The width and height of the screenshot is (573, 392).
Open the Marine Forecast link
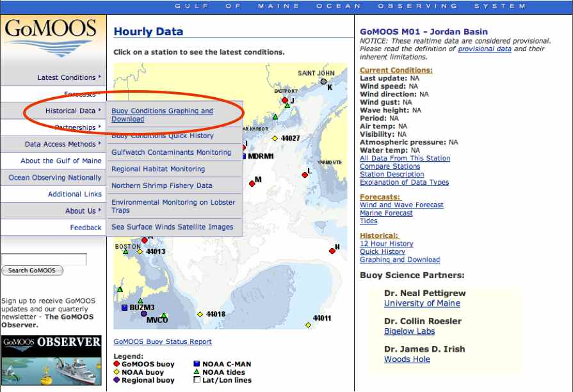(x=386, y=213)
